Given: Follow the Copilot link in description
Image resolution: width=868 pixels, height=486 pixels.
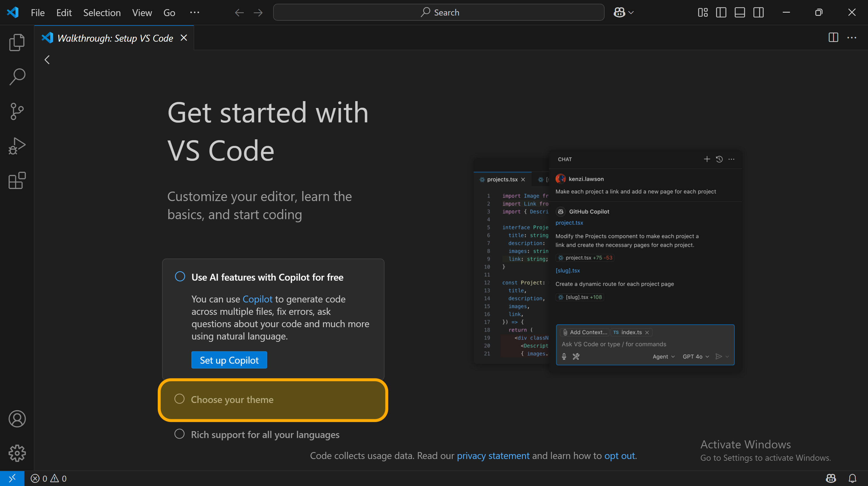Looking at the screenshot, I should click(257, 299).
